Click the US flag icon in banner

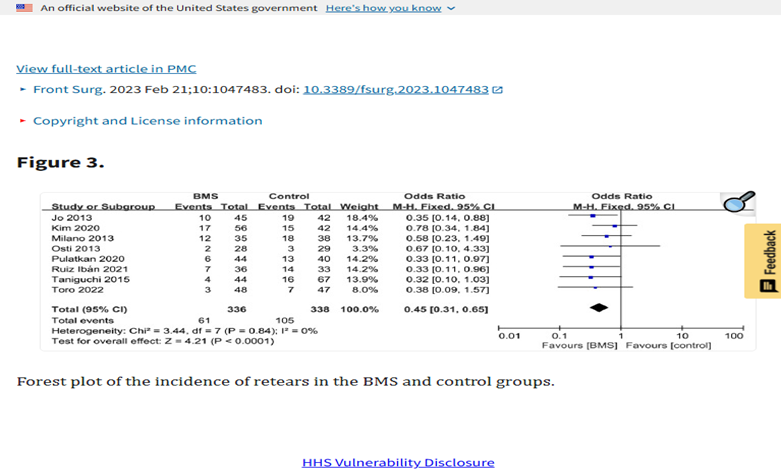coord(24,8)
